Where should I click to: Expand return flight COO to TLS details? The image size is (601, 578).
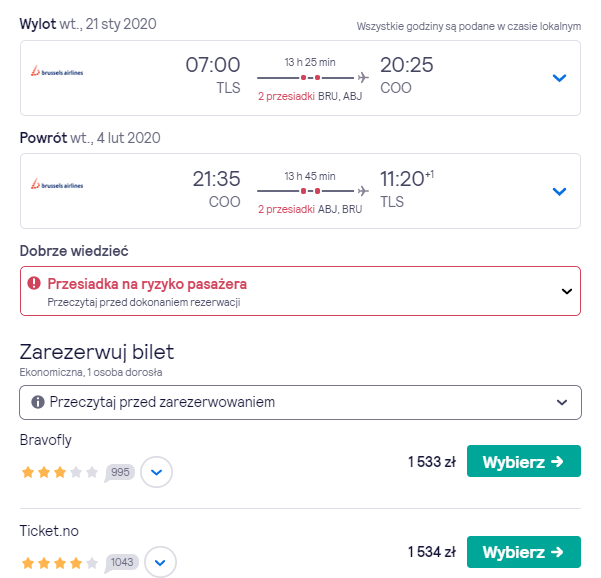[560, 191]
